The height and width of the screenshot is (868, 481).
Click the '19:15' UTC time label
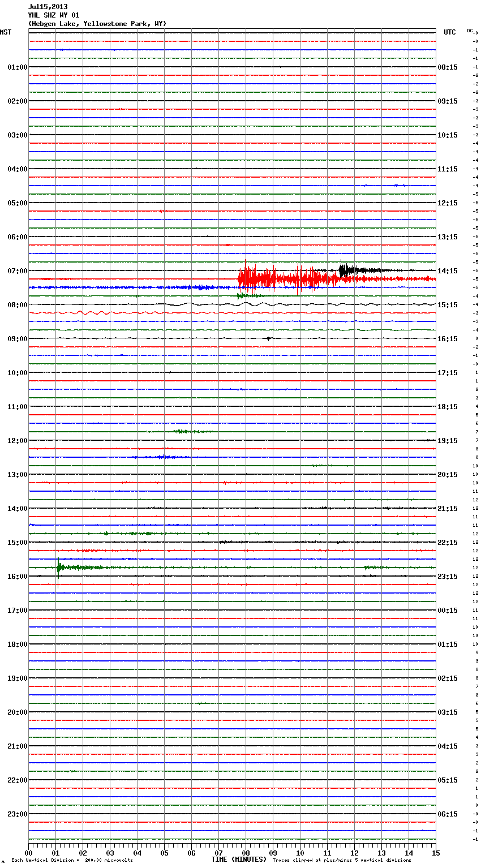[448, 441]
